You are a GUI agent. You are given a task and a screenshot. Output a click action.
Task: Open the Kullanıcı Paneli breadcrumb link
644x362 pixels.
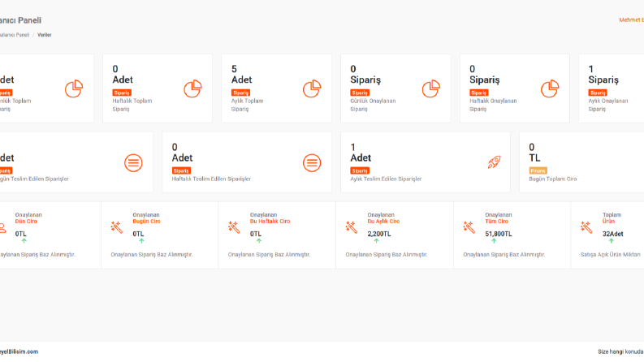click(x=15, y=35)
